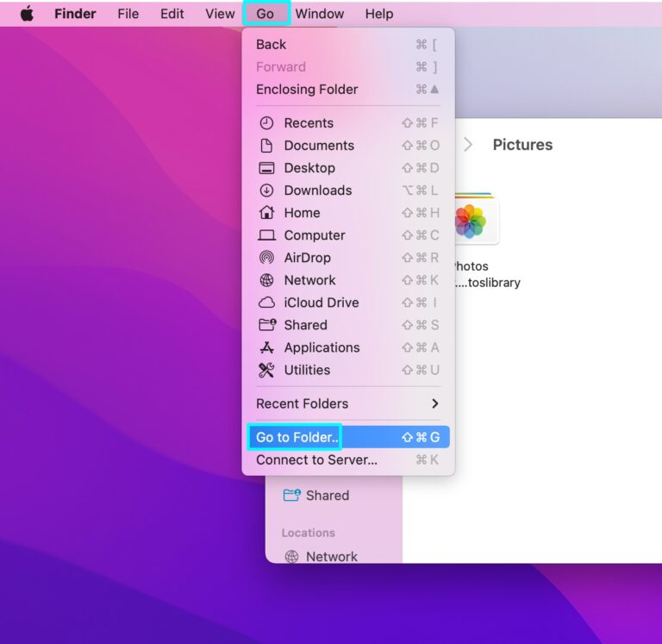
Task: Select Utilities label in Go menu
Action: (x=307, y=370)
